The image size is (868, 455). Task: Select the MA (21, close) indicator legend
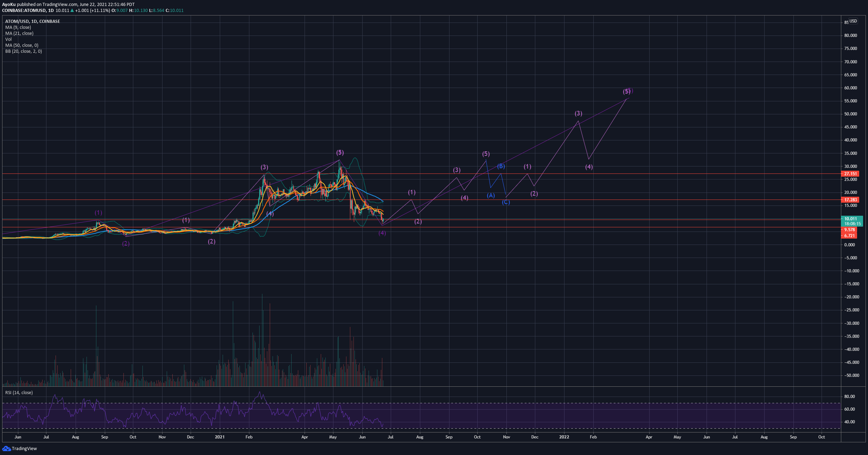pos(19,33)
